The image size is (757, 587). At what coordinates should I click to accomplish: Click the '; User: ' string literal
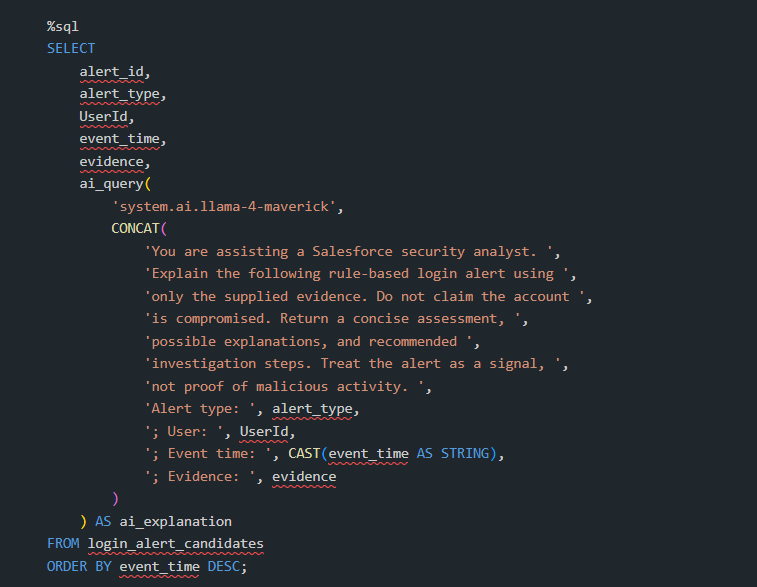(184, 431)
